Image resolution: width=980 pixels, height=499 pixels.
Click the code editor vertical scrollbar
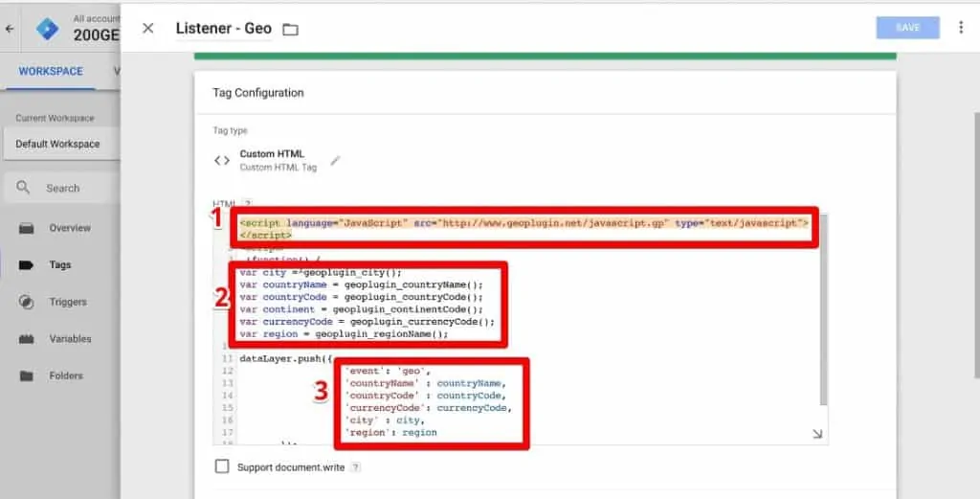tap(824, 309)
